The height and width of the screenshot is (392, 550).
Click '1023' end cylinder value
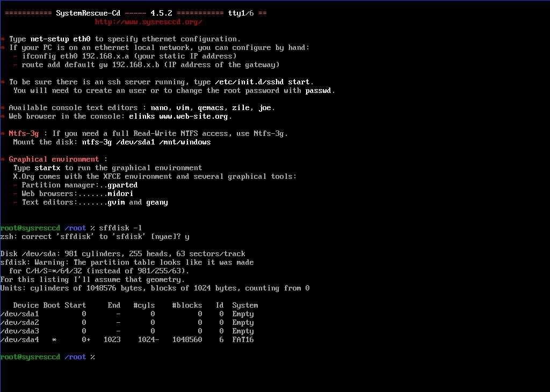click(112, 340)
